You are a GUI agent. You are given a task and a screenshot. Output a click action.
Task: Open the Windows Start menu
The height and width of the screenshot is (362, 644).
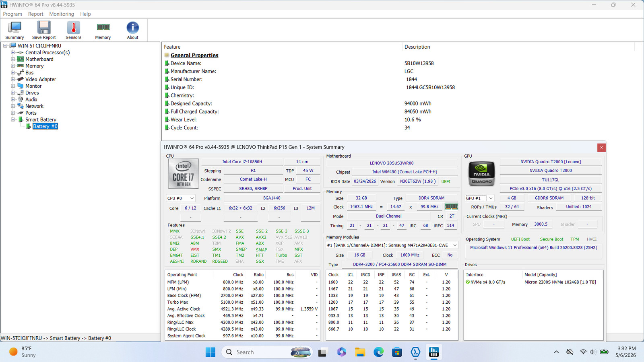click(x=211, y=352)
